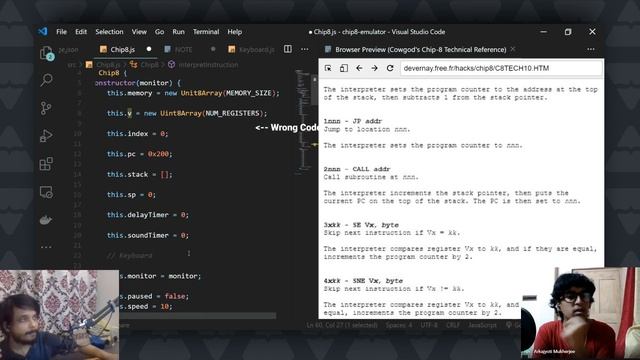This screenshot has height=360, width=640.
Task: Click the unsaved dot on Chip8.js tab
Action: click(x=149, y=49)
